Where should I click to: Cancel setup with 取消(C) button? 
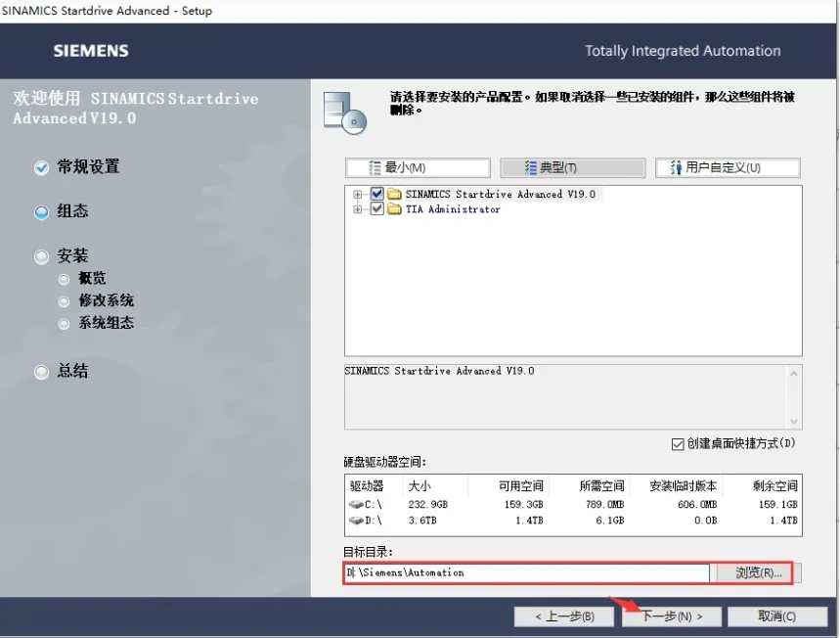point(777,616)
